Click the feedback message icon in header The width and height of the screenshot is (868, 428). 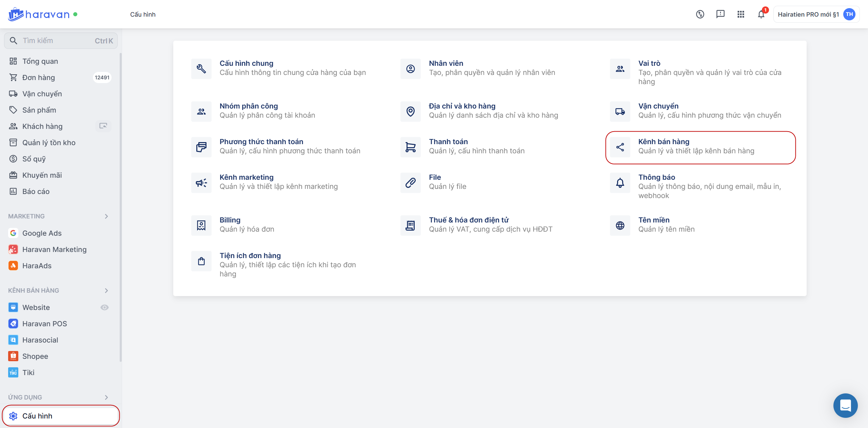720,14
